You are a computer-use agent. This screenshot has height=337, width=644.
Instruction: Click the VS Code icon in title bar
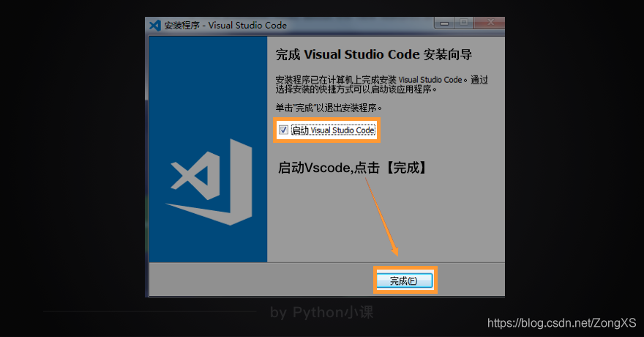(x=155, y=25)
